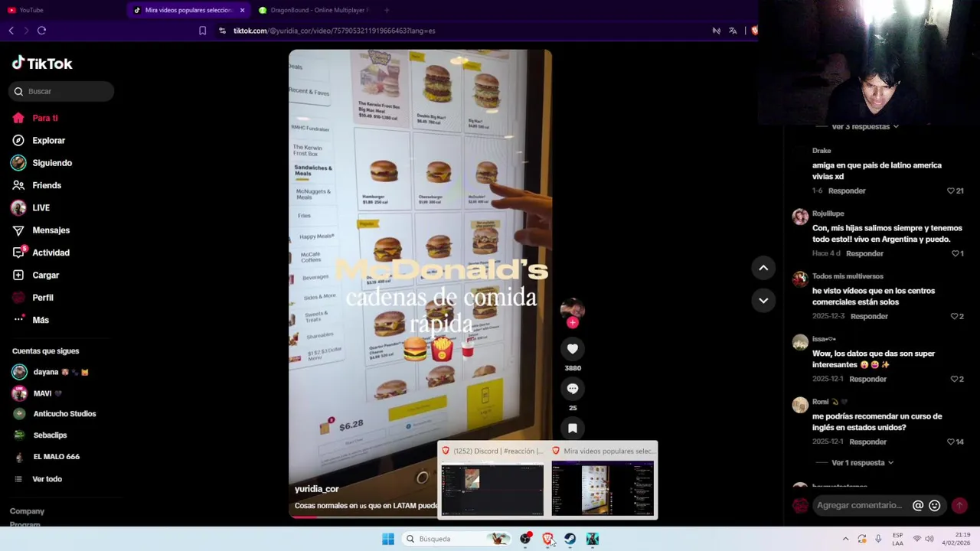Viewport: 980px width, 551px height.
Task: Click the Agregar comentario field
Action: pos(860,505)
